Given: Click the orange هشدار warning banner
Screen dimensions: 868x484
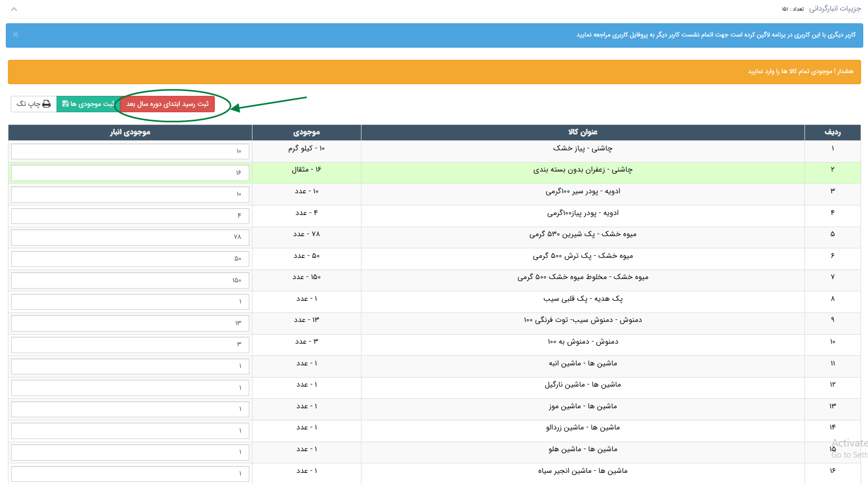Looking at the screenshot, I should 434,71.
